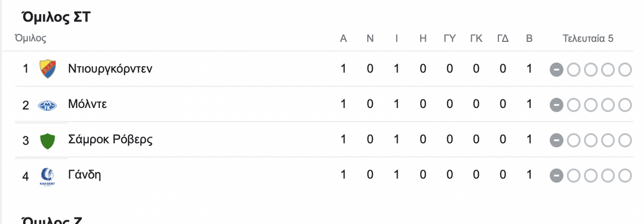Click the gray draw indicator in Ντιουργκόρντεν row

pyautogui.click(x=557, y=69)
